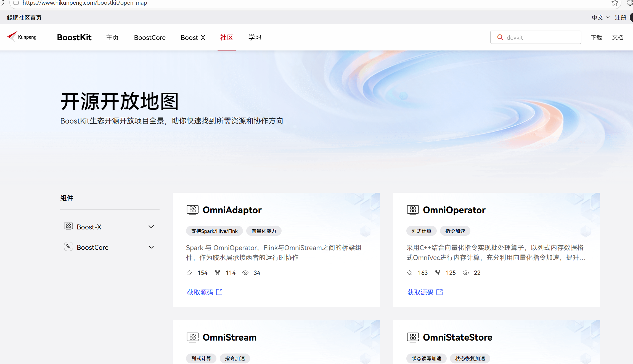This screenshot has height=364, width=633.
Task: Expand the Boost-X component group
Action: pyautogui.click(x=151, y=227)
